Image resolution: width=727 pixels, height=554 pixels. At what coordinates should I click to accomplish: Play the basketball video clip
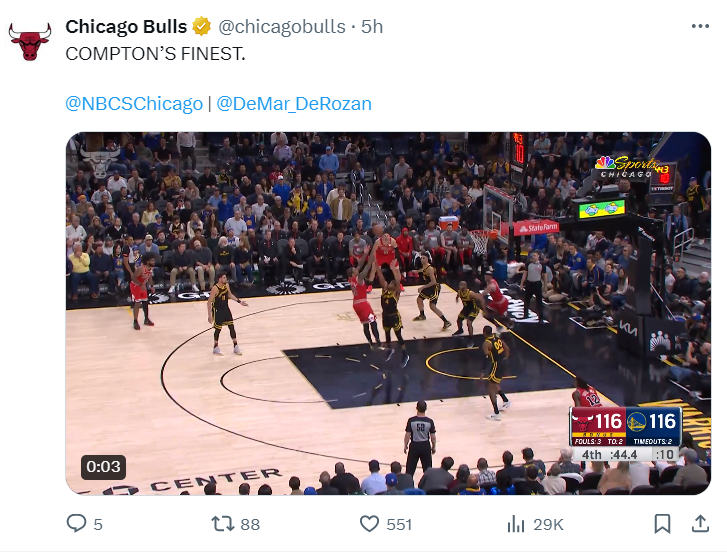388,313
